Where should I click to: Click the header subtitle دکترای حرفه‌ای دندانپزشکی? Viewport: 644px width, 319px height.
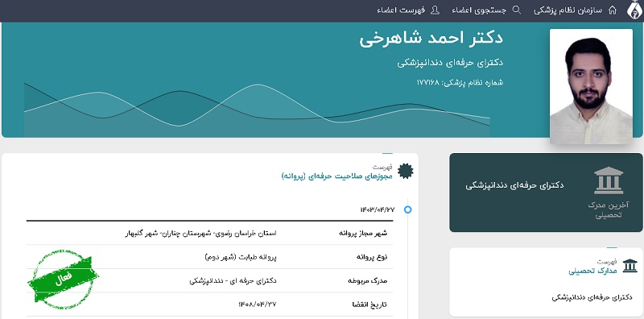coord(450,63)
